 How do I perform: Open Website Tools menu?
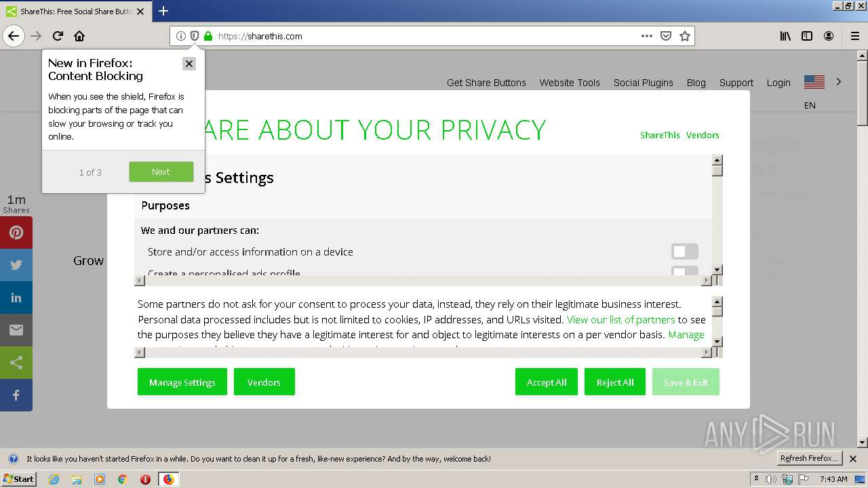point(570,83)
